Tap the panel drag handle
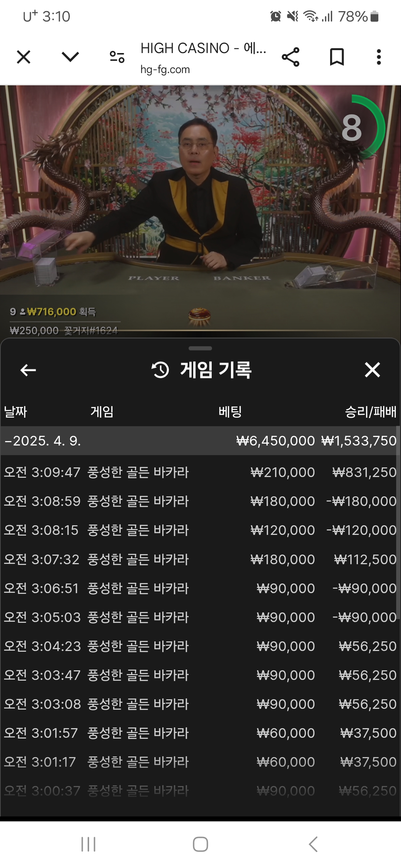The width and height of the screenshot is (401, 868). click(x=200, y=348)
